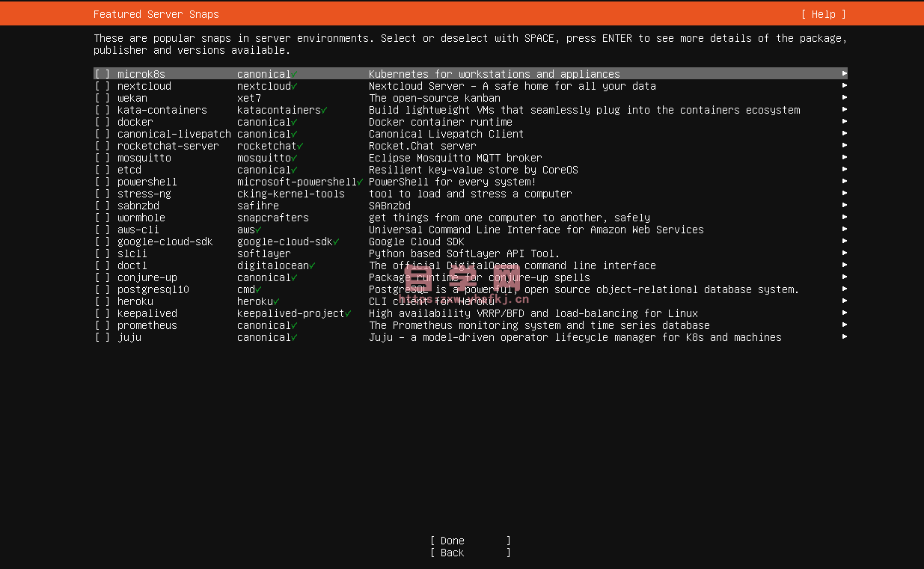Select 'CLI client for Heroku' description
Image resolution: width=924 pixels, height=569 pixels.
coord(432,301)
